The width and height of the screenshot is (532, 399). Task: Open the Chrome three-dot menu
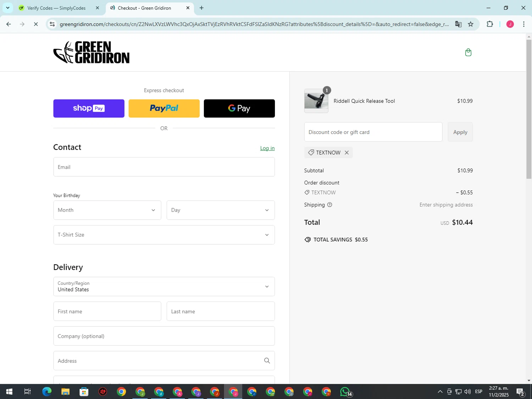click(x=524, y=24)
